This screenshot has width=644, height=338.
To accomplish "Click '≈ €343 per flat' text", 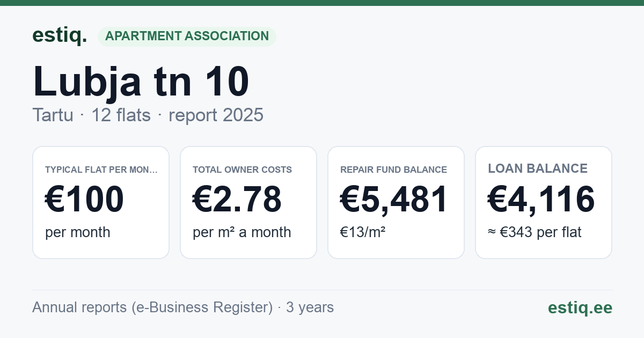I will 535,232.
